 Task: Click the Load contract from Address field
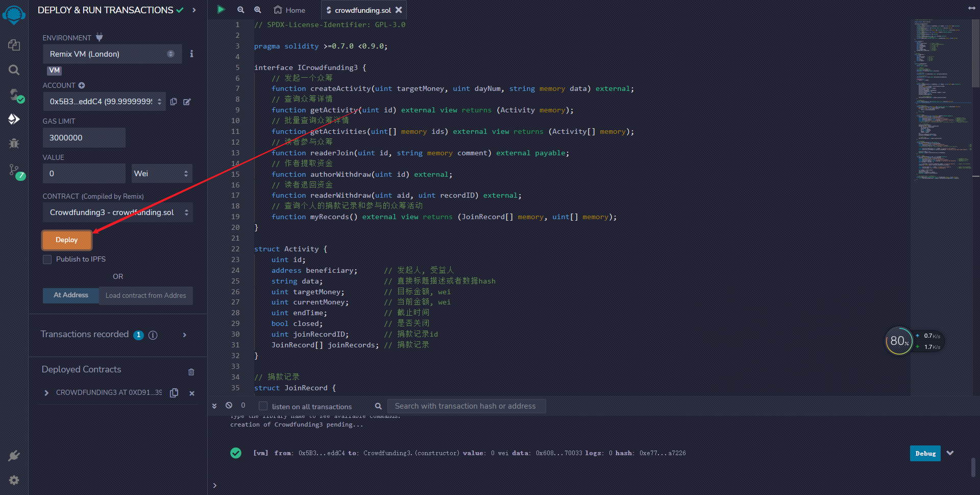pos(146,296)
